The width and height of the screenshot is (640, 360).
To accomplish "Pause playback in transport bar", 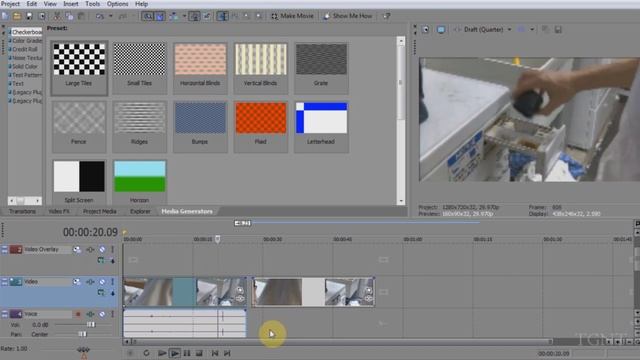I will 187,353.
